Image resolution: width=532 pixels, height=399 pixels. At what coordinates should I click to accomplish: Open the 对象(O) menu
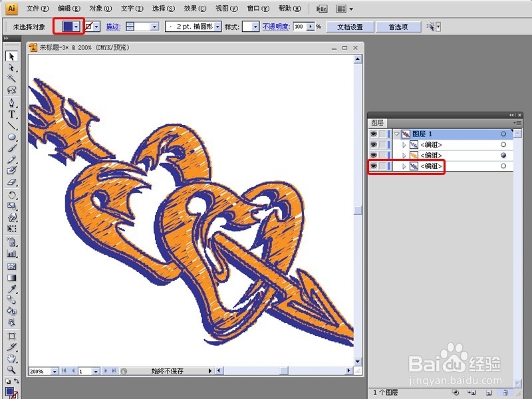coord(100,9)
